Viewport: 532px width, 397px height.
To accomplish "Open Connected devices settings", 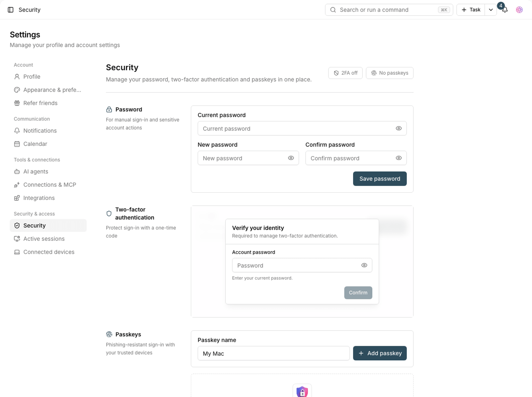I will point(48,252).
